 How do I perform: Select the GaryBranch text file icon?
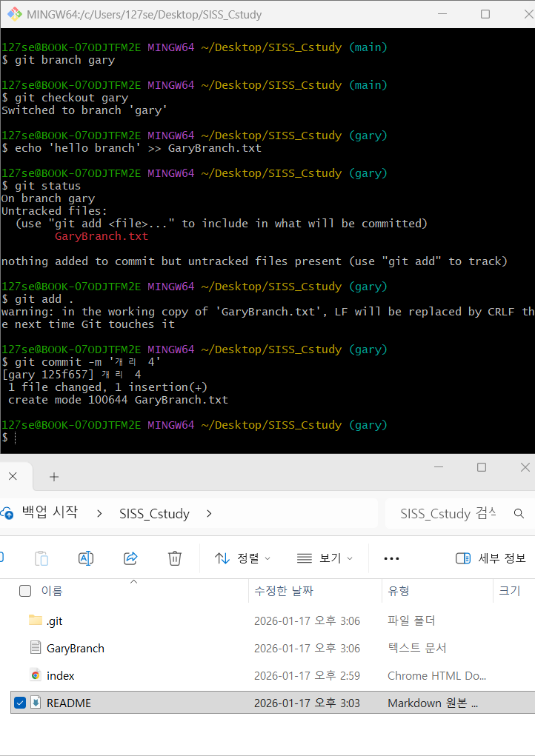[36, 648]
